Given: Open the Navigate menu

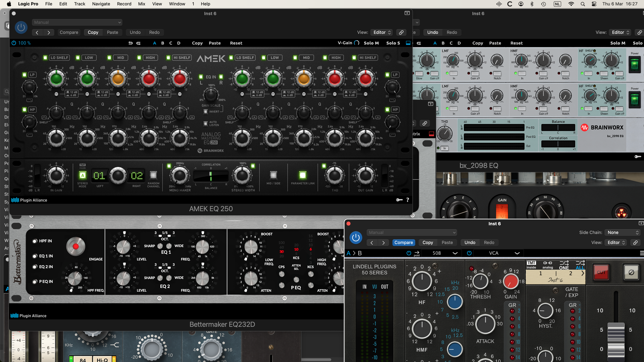Looking at the screenshot, I should coord(101,4).
